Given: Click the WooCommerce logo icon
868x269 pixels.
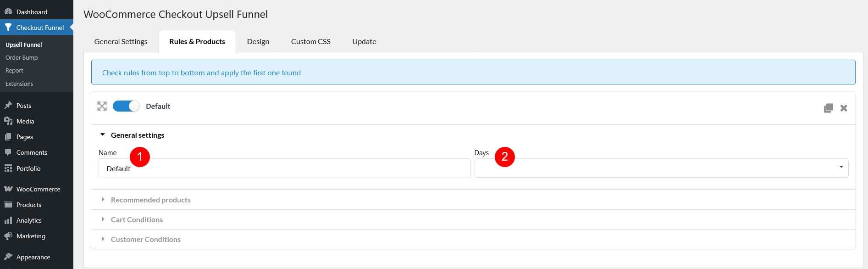Looking at the screenshot, I should tap(8, 189).
